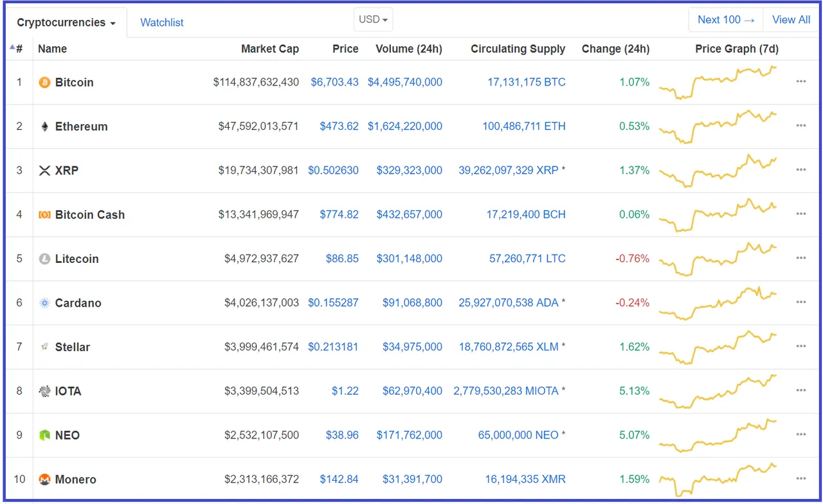Open the three-dot menu for Cardano row
The image size is (823, 504).
tap(801, 302)
